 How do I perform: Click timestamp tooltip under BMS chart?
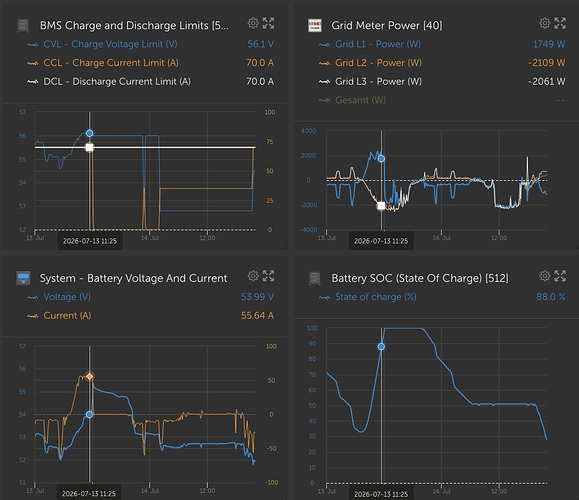click(x=90, y=241)
